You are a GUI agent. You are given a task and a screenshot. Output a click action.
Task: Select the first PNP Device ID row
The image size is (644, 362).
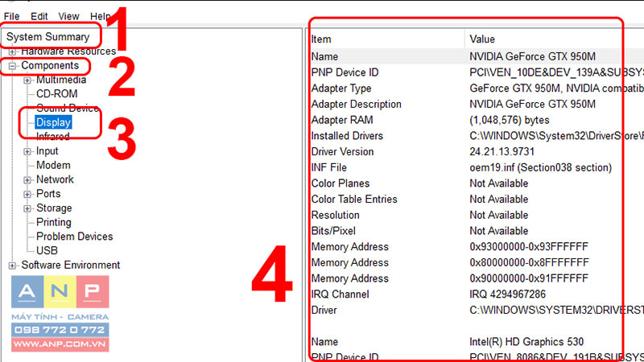tap(477, 72)
